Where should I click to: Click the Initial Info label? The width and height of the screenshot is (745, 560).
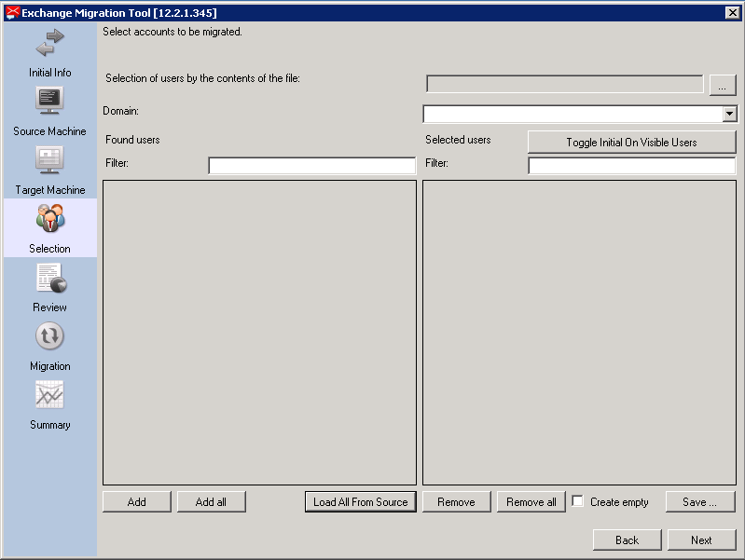(50, 73)
